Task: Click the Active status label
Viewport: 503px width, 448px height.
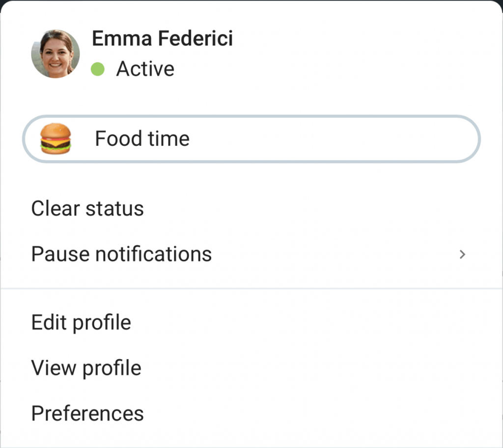Action: (145, 69)
